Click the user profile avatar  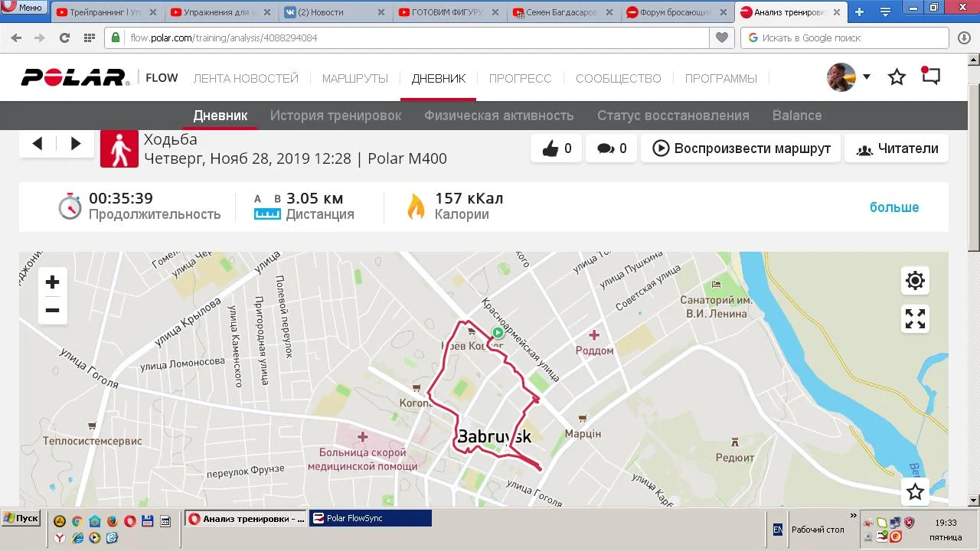click(x=841, y=77)
